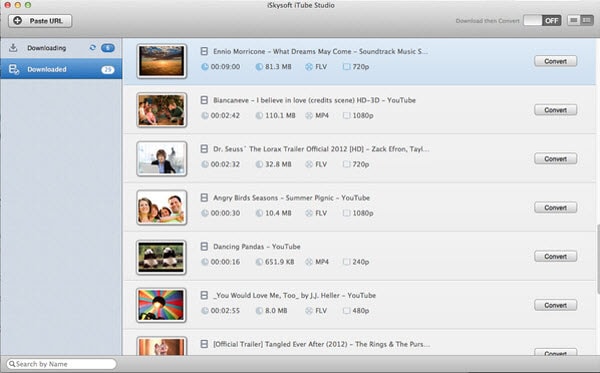Select the Biancaneve – I believe in love title
600x373 pixels.
click(x=314, y=100)
